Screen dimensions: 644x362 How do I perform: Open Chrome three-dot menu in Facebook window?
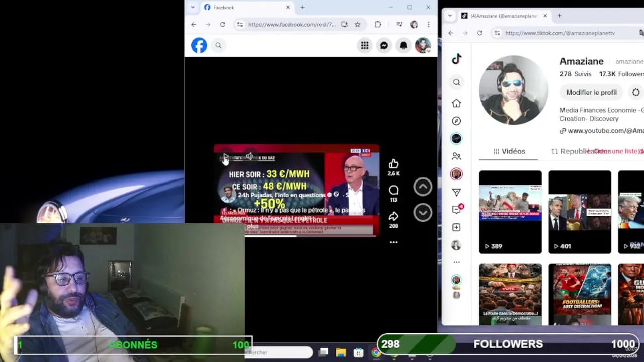tap(428, 24)
